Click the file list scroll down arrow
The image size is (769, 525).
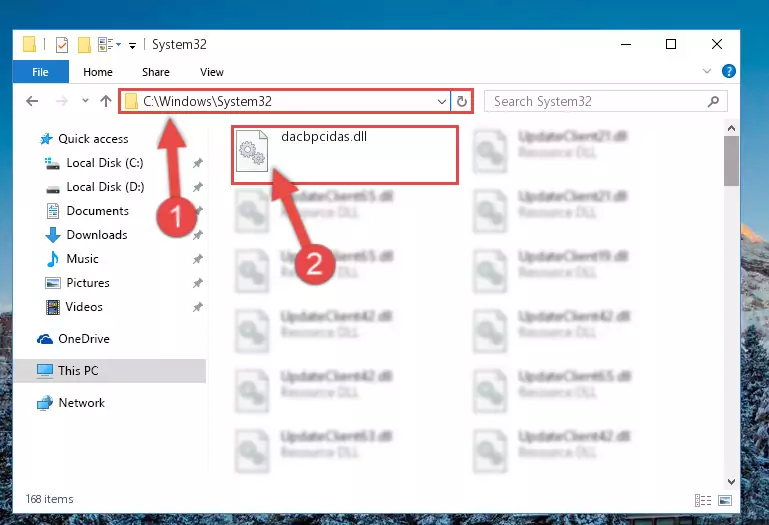point(731,482)
